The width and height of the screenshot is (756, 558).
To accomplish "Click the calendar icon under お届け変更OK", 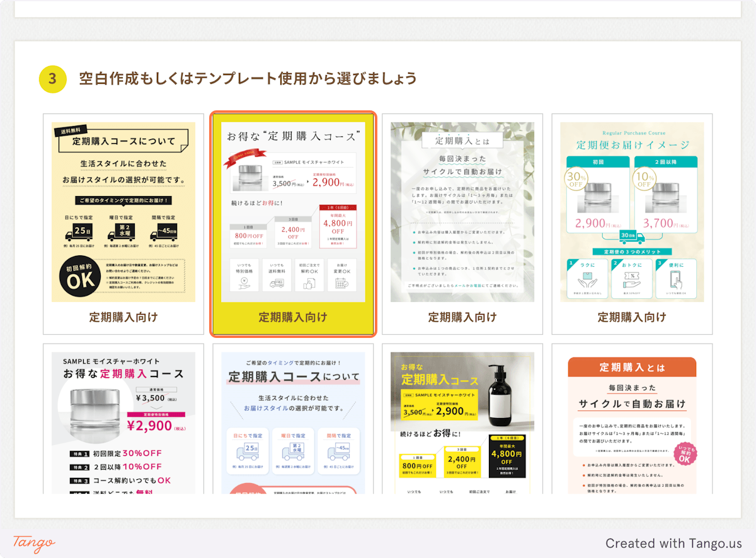I will tap(342, 284).
